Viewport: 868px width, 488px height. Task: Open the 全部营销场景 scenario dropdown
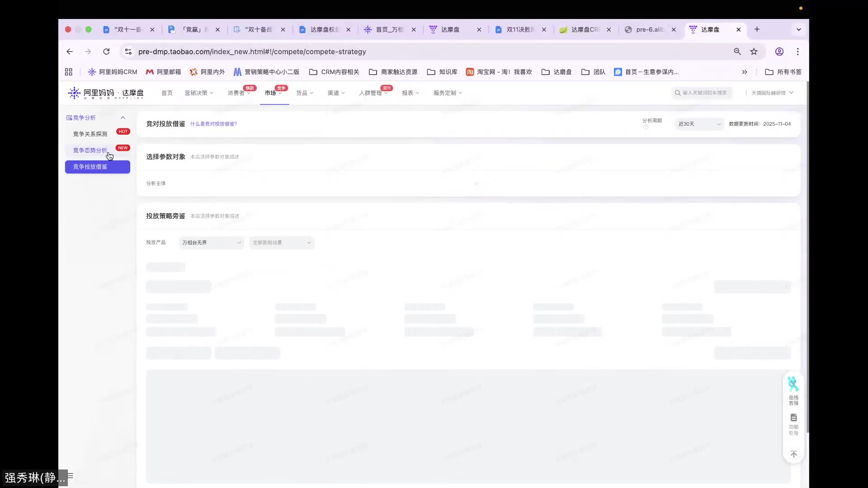coord(281,243)
